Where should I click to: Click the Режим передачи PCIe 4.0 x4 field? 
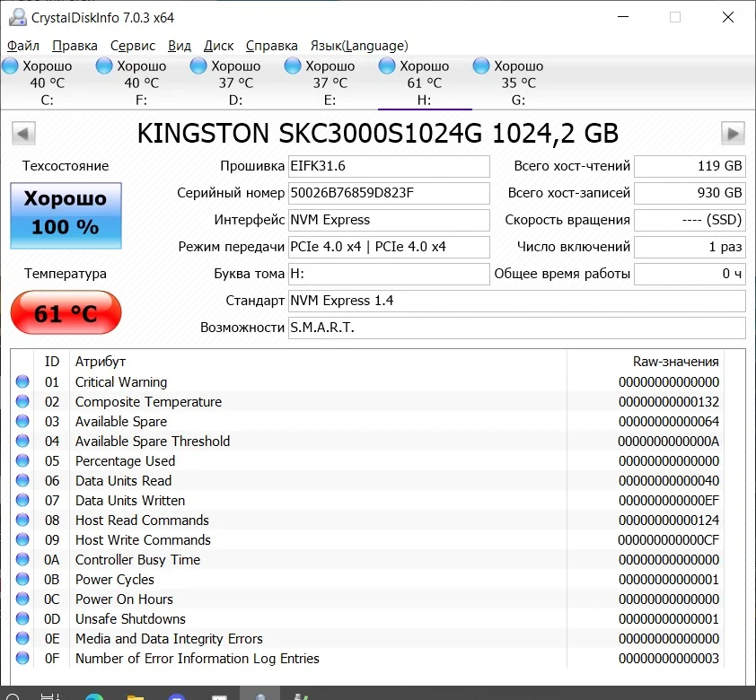(389, 247)
